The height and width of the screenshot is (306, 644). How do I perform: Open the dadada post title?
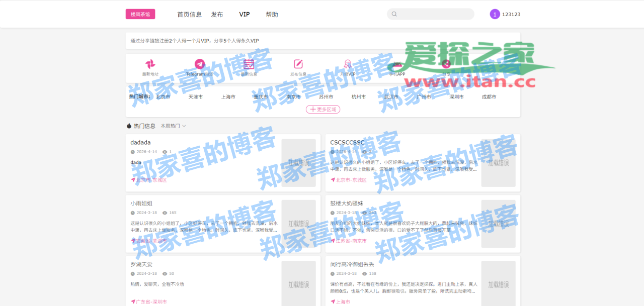[x=140, y=143]
